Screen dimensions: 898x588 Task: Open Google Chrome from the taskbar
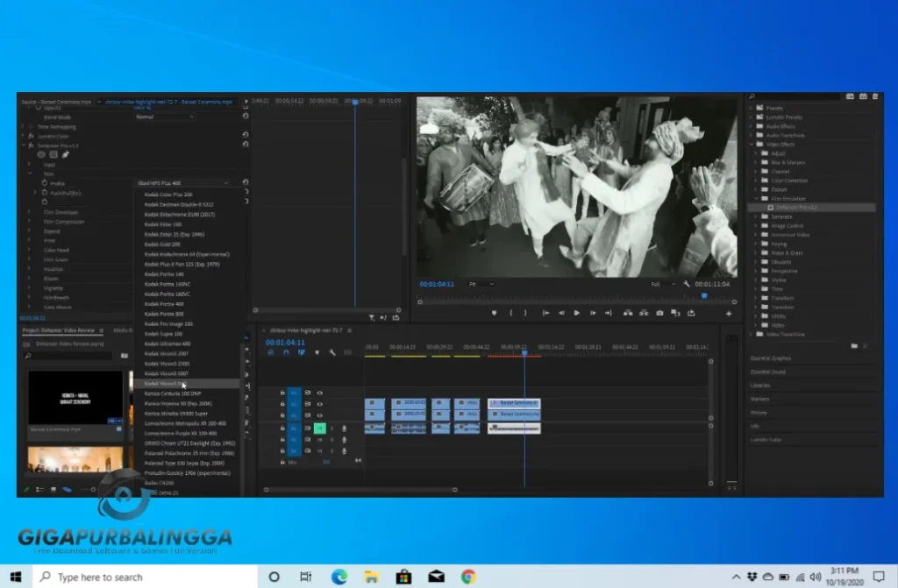pos(468,577)
